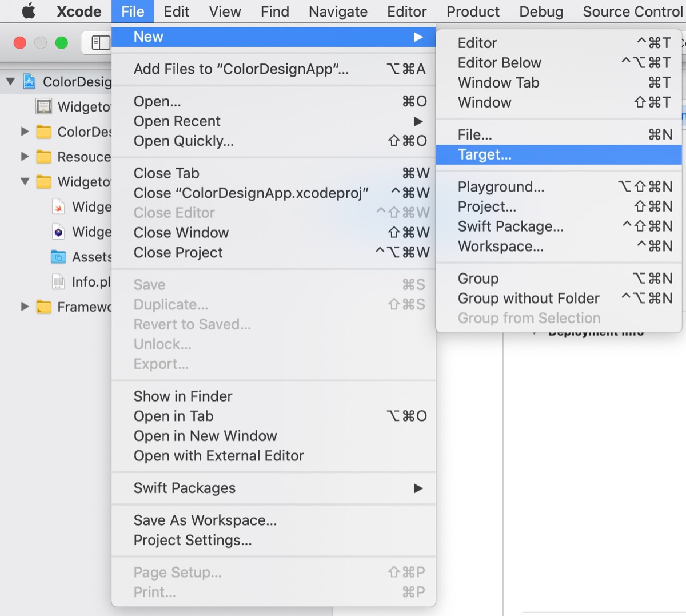Select the Frameworks group row
686x616 pixels.
coord(56,307)
